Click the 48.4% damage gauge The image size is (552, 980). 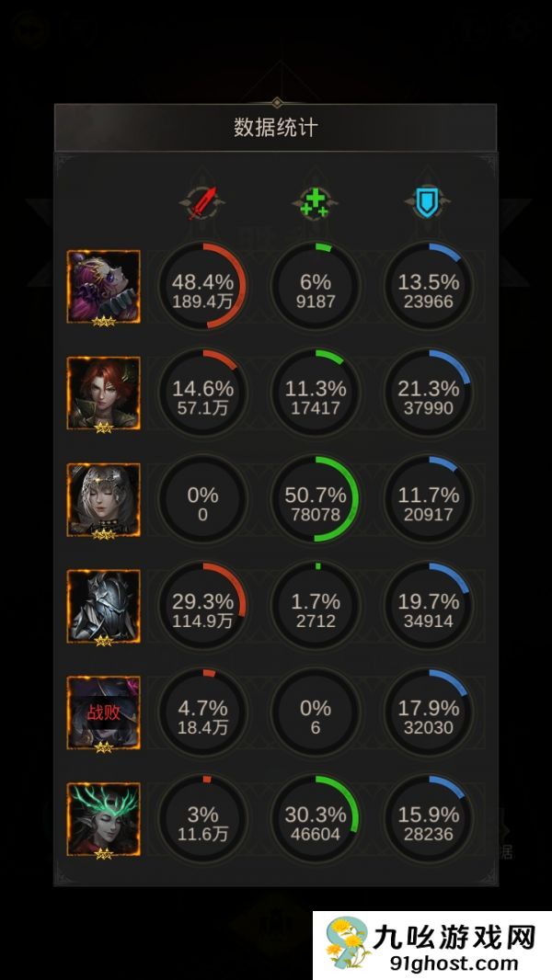[x=202, y=286]
